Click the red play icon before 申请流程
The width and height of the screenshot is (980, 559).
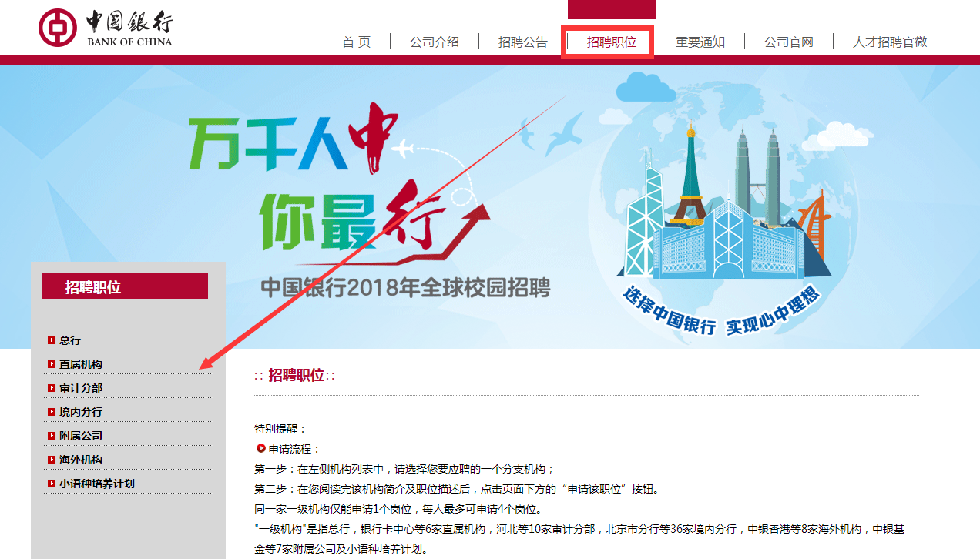pos(260,448)
